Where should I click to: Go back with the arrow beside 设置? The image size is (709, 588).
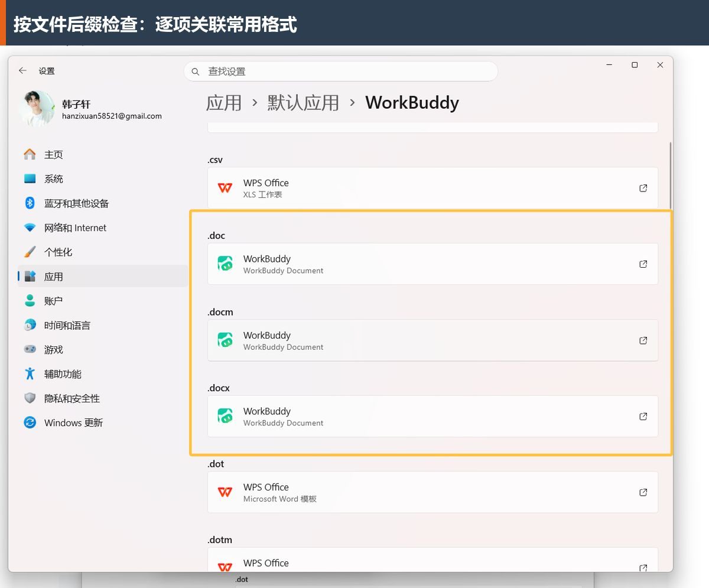(x=22, y=70)
